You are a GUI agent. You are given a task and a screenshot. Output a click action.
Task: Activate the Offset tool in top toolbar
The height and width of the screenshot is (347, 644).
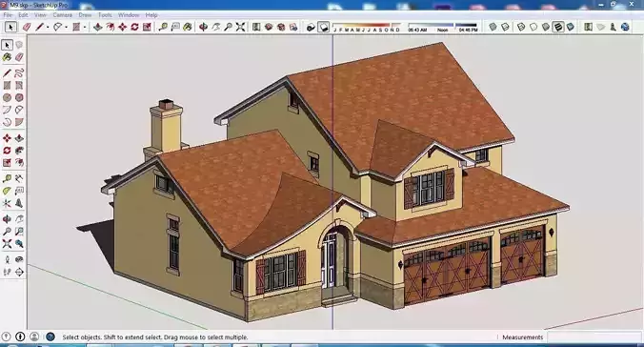click(x=111, y=27)
